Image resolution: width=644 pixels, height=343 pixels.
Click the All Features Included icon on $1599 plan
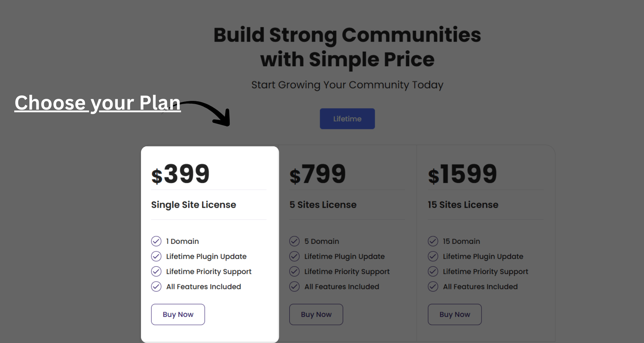433,286
